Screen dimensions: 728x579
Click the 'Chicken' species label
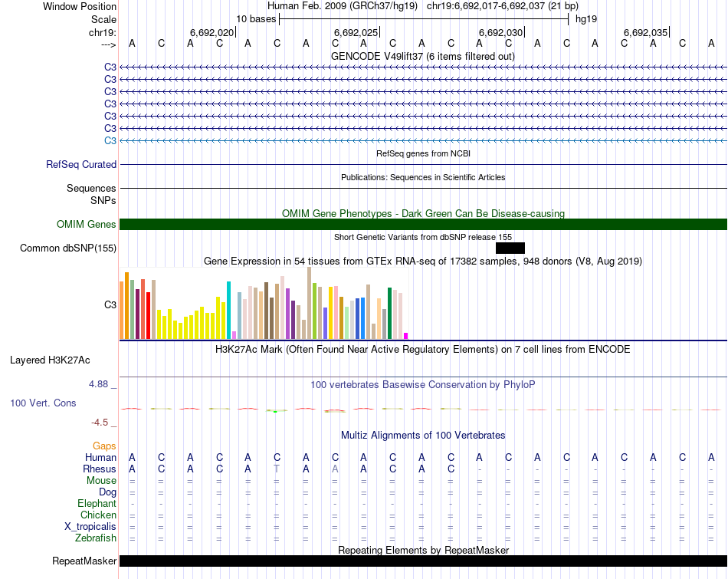coord(98,515)
